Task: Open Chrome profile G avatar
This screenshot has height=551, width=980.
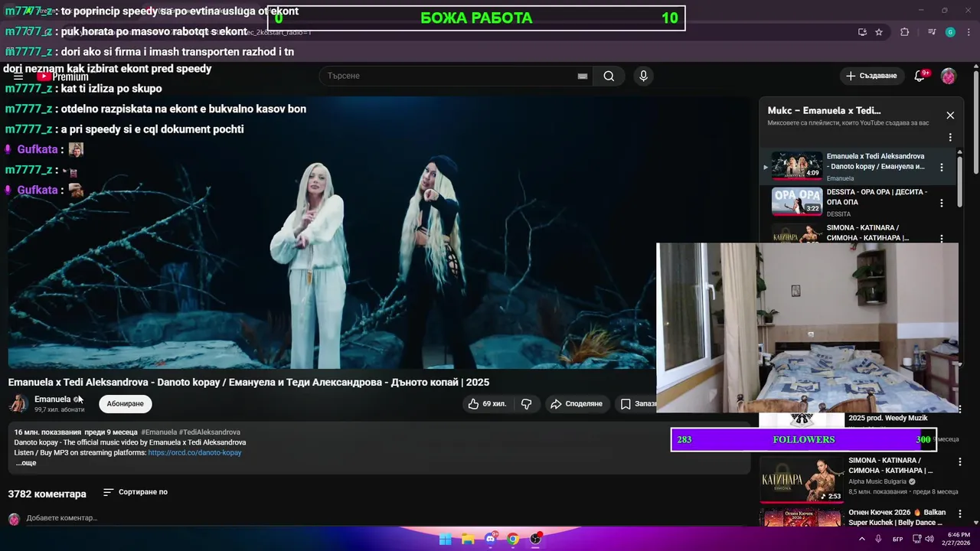Action: pos(950,32)
